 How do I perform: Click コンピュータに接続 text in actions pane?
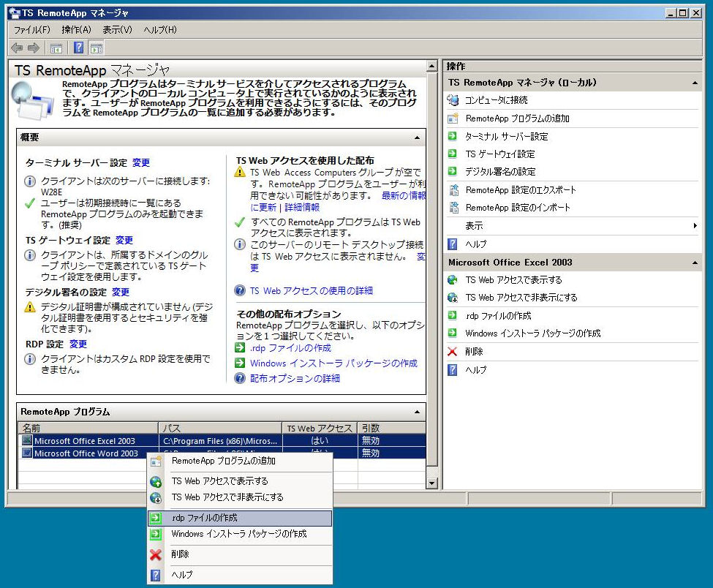tap(496, 100)
